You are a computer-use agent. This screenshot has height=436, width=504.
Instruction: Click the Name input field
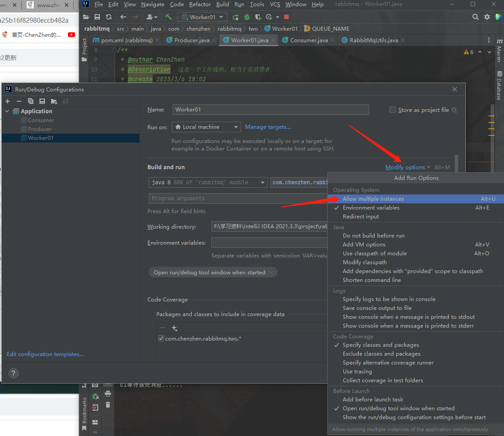270,110
